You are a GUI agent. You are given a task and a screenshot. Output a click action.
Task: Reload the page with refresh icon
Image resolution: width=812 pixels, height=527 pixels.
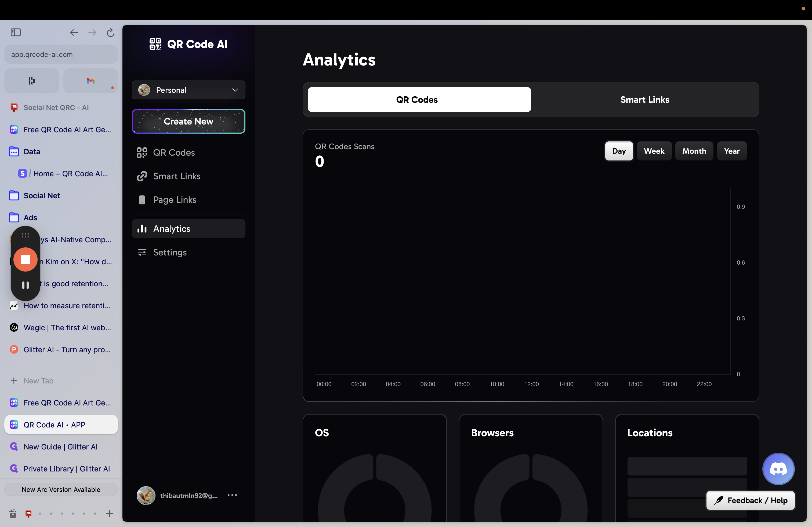click(x=110, y=32)
